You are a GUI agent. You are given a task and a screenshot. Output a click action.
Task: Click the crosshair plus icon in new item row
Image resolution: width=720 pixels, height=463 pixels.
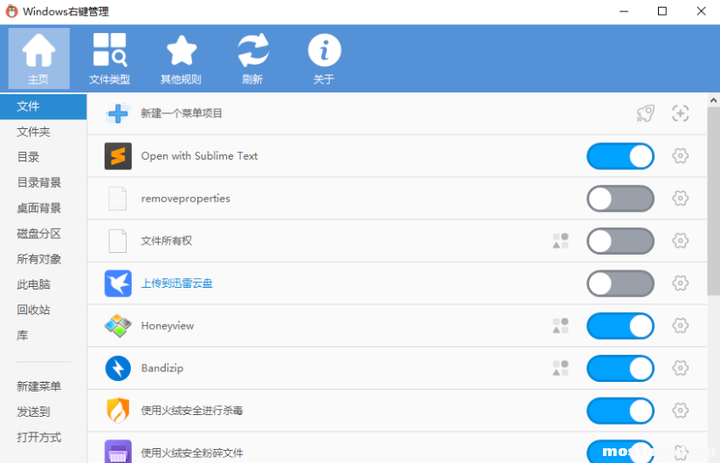pos(680,113)
